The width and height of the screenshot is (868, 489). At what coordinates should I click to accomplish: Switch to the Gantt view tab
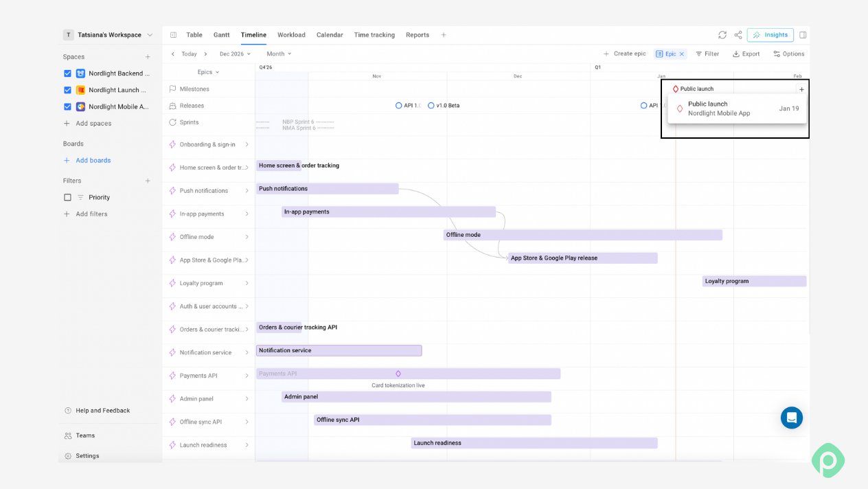click(221, 35)
